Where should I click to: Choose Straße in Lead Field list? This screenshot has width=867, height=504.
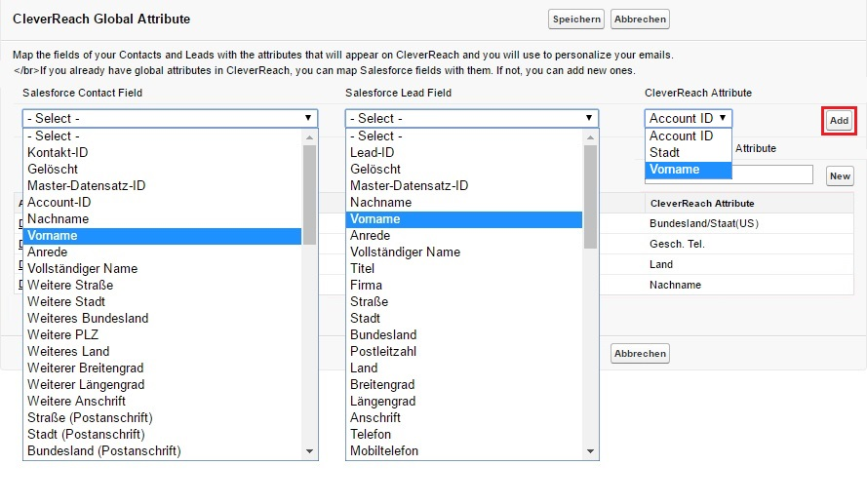(464, 302)
